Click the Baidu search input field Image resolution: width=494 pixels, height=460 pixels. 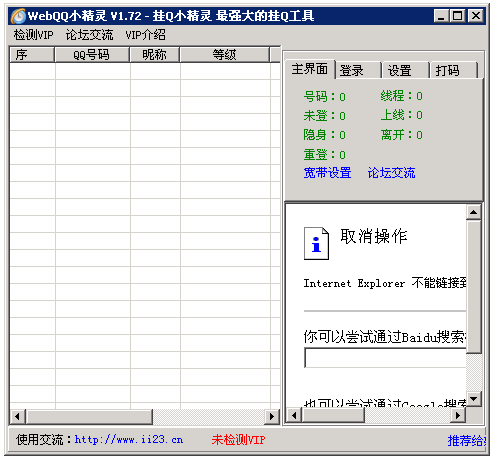[x=385, y=358]
